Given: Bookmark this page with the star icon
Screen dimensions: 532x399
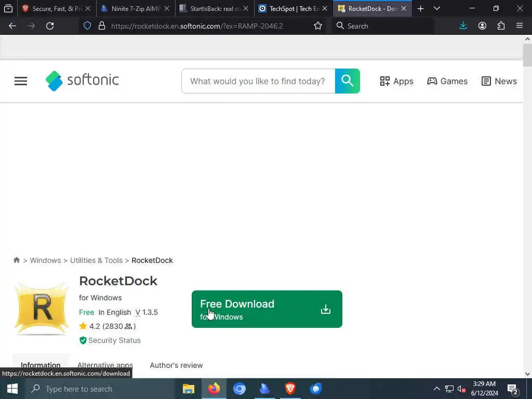Looking at the screenshot, I should (x=318, y=26).
